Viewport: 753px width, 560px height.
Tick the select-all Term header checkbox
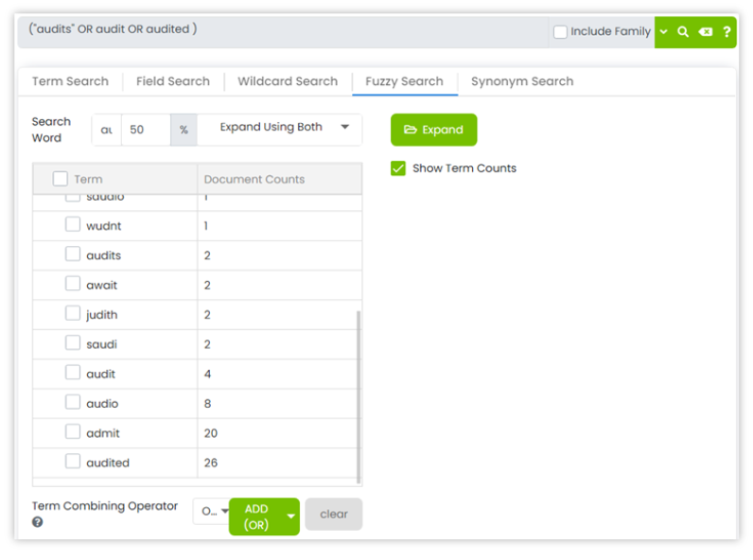coord(61,179)
